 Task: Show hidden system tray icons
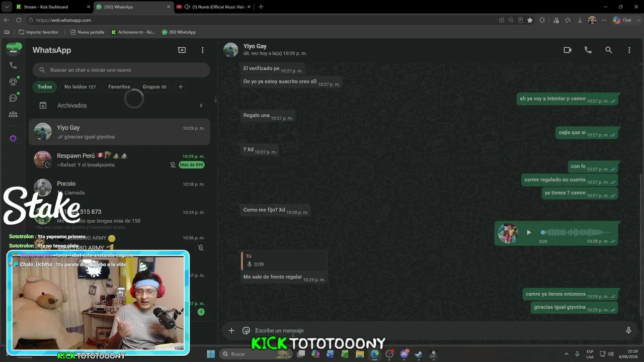[566, 354]
